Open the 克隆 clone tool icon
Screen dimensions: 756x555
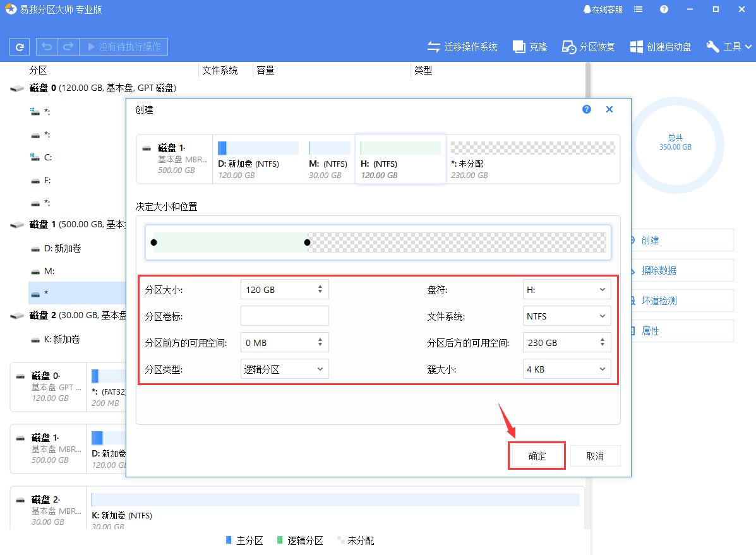point(519,46)
